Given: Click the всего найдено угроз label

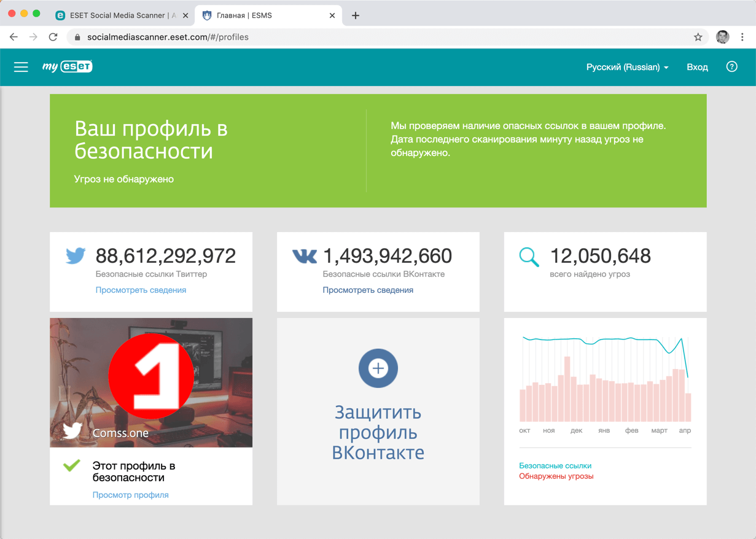Looking at the screenshot, I should pos(590,274).
